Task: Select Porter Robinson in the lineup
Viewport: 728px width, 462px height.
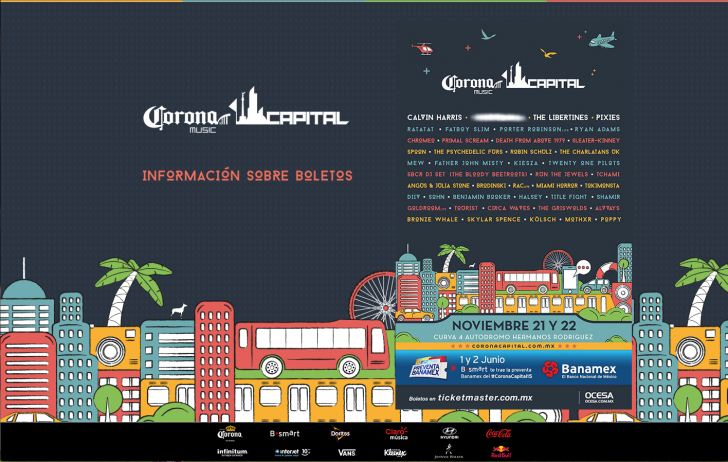Action: coord(533,129)
